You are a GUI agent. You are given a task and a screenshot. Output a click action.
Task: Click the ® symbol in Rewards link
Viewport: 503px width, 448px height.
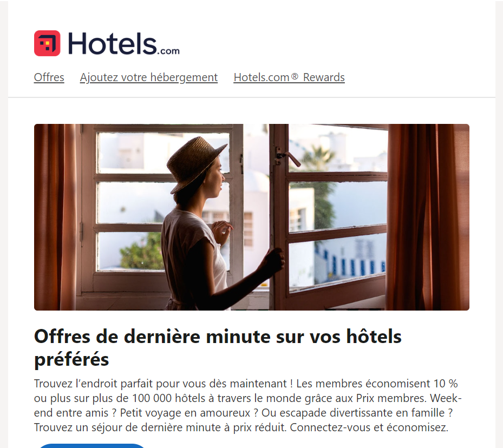295,76
